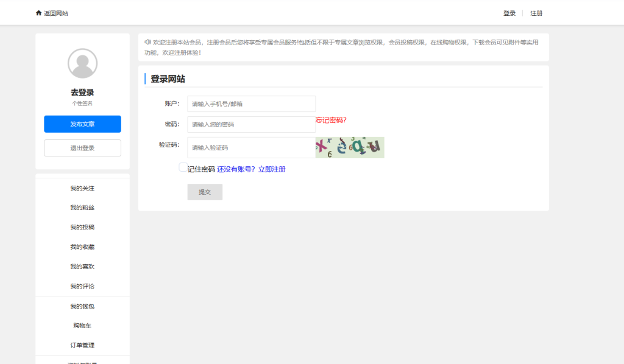Click the 忘记密码? link
This screenshot has width=624, height=364.
[331, 120]
